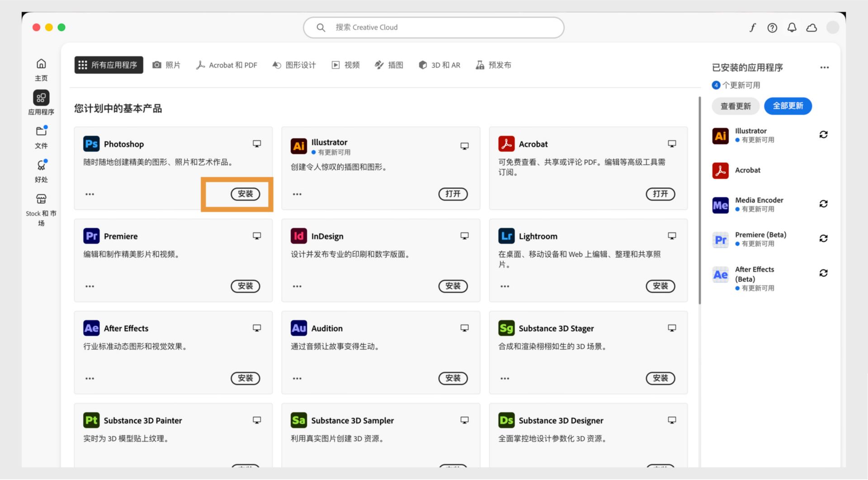This screenshot has width=868, height=480.
Task: Click the app list vertical scrollbar
Action: coord(699,200)
